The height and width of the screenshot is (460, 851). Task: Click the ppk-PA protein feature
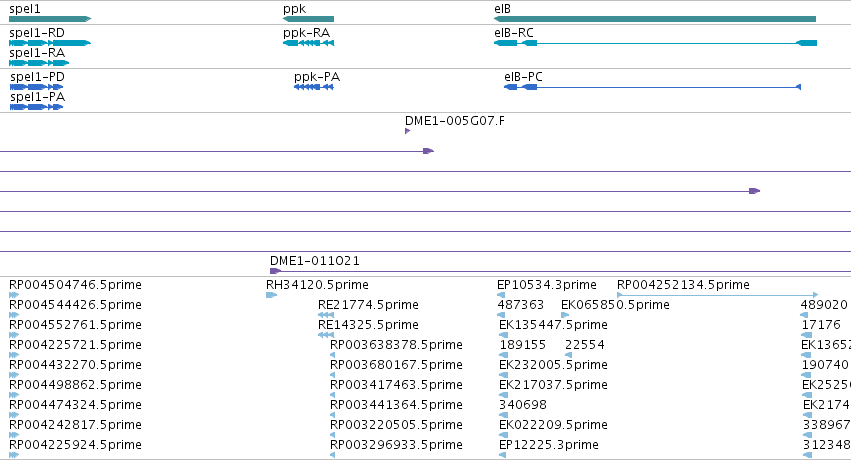(314, 87)
